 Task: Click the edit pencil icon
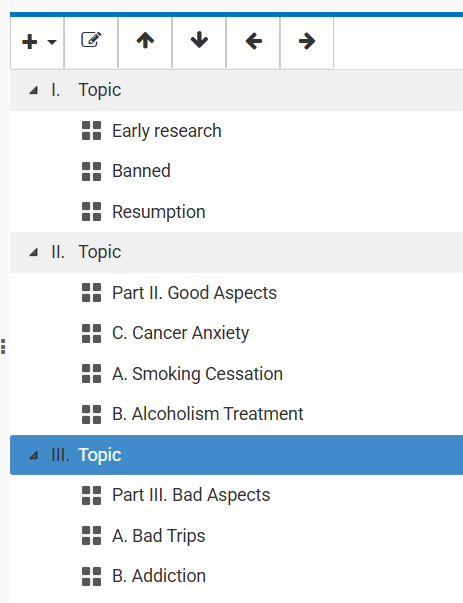coord(91,40)
